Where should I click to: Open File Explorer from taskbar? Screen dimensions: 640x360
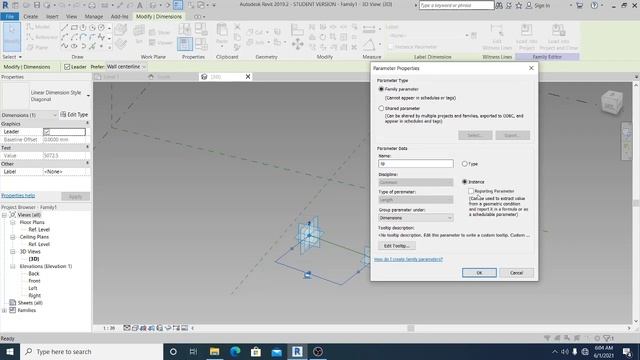[x=214, y=351]
